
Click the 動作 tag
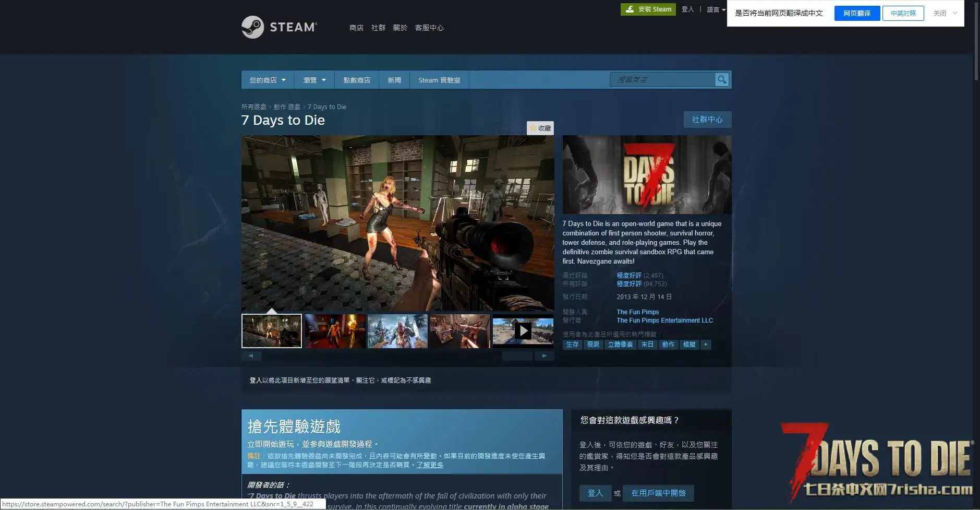(x=668, y=345)
